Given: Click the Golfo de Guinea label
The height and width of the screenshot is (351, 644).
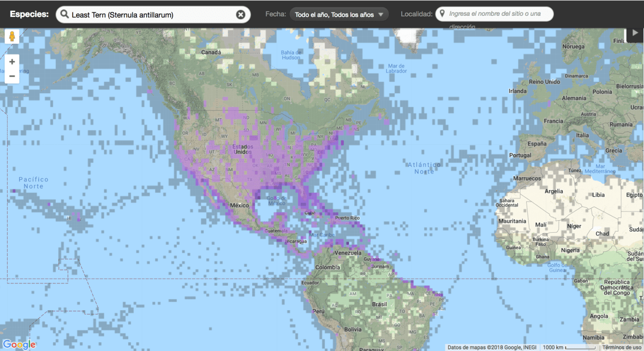Looking at the screenshot, I should 557,268.
